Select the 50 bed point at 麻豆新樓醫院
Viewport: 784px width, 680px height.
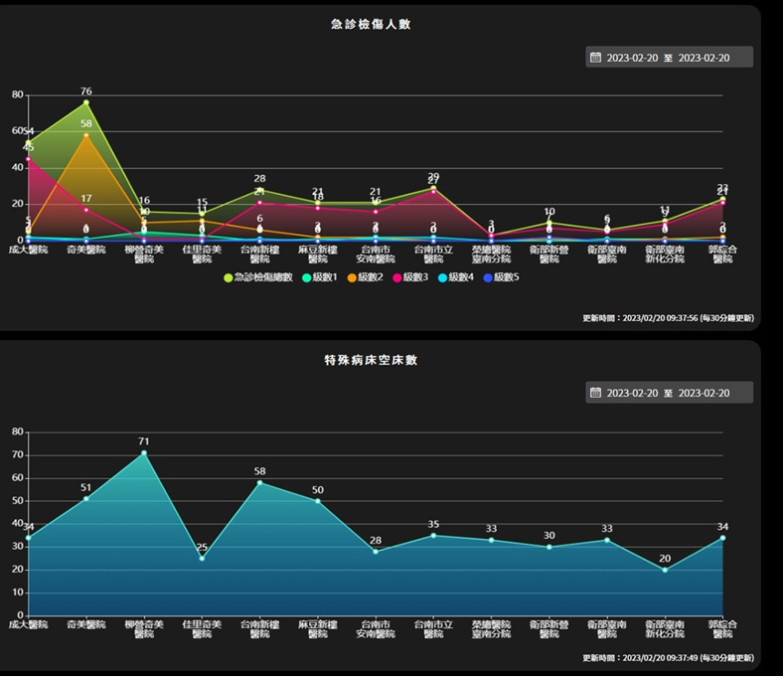click(x=318, y=501)
